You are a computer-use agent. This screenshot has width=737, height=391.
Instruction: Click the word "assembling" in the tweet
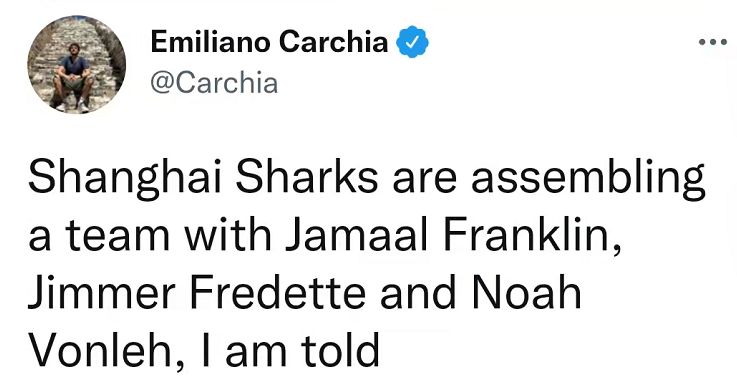coord(588,181)
